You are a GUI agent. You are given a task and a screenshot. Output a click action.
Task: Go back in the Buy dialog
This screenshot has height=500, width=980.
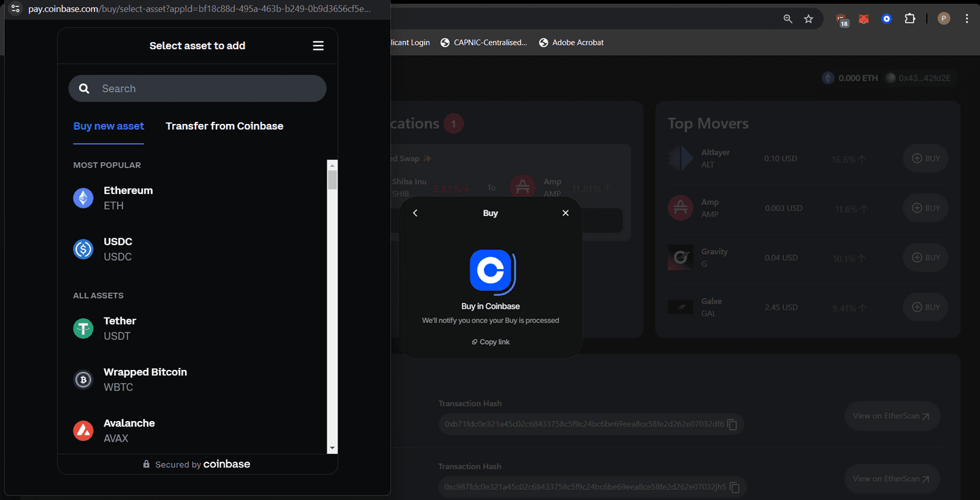(x=415, y=213)
